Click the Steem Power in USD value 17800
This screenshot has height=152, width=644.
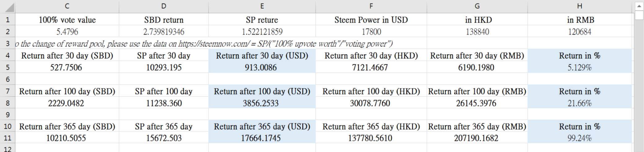(x=371, y=32)
